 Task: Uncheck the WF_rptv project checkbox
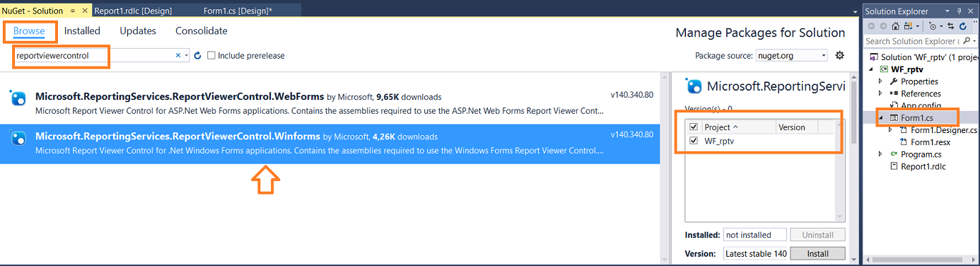(694, 141)
